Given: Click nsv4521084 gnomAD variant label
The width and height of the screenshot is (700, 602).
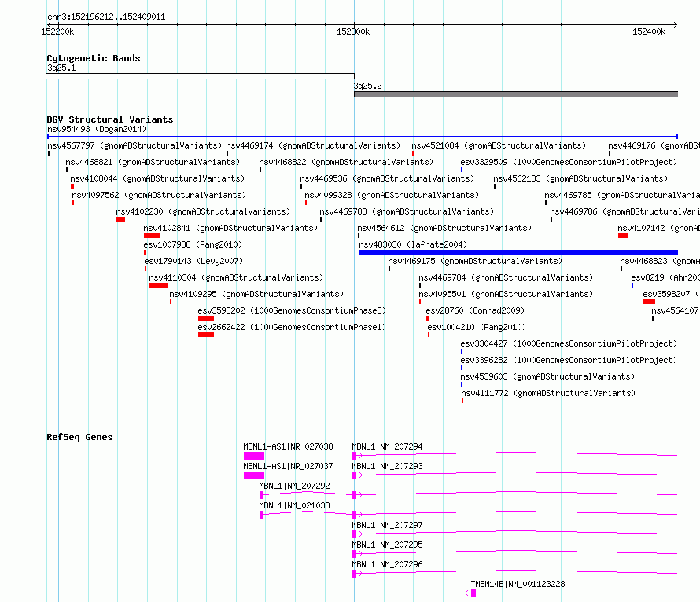Looking at the screenshot, I should pyautogui.click(x=499, y=146).
